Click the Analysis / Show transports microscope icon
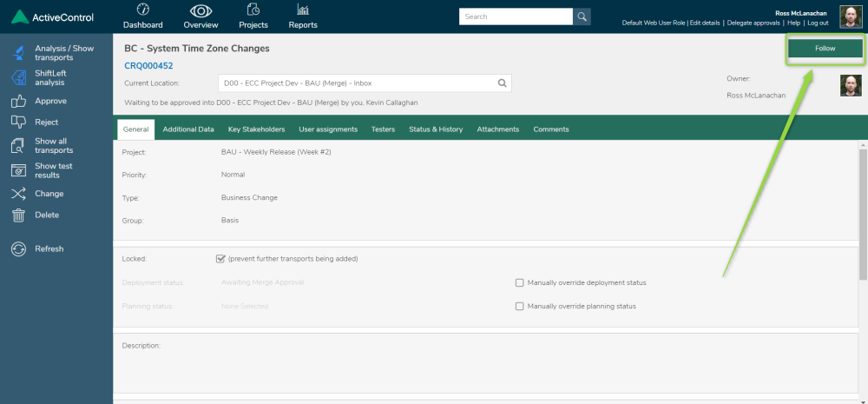868x404 pixels. (x=19, y=53)
